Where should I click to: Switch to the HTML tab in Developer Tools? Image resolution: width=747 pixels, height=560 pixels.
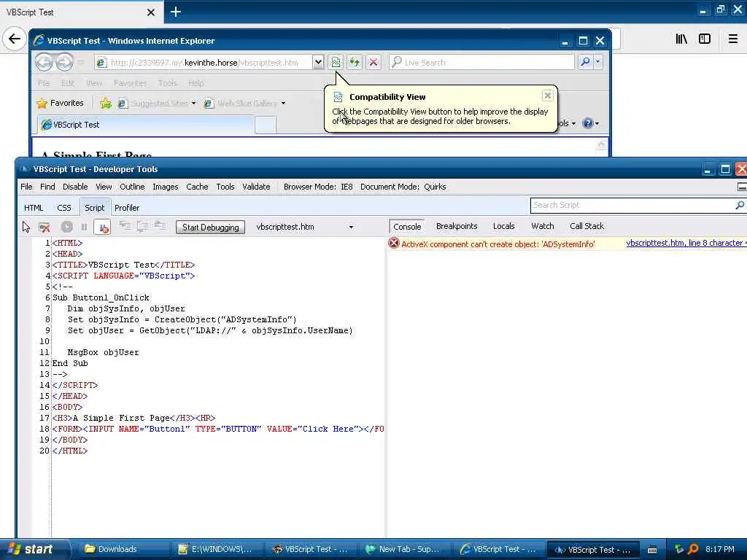click(34, 208)
